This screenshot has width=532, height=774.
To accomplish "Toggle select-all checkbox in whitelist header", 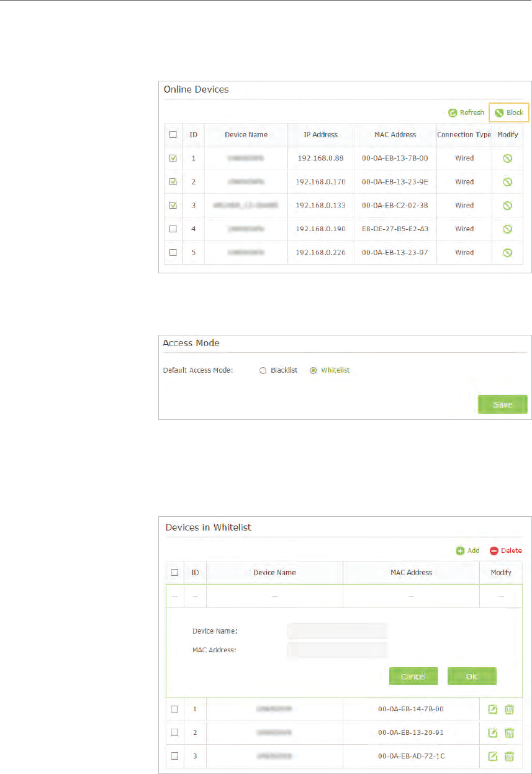I will pyautogui.click(x=174, y=572).
